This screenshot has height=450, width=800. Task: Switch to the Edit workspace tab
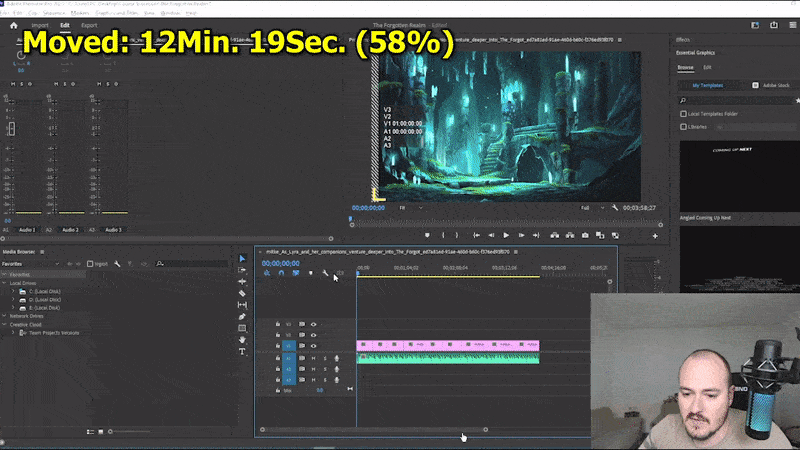[65, 26]
